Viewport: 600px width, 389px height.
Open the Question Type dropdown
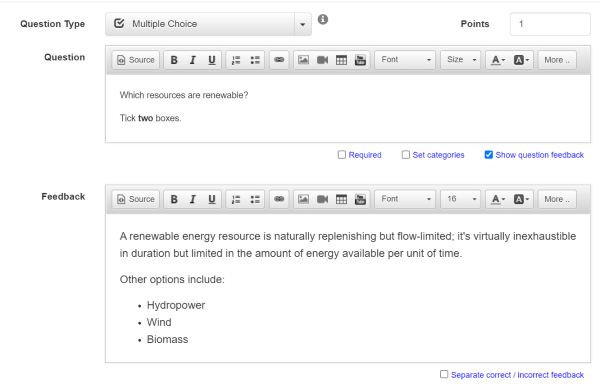click(208, 24)
